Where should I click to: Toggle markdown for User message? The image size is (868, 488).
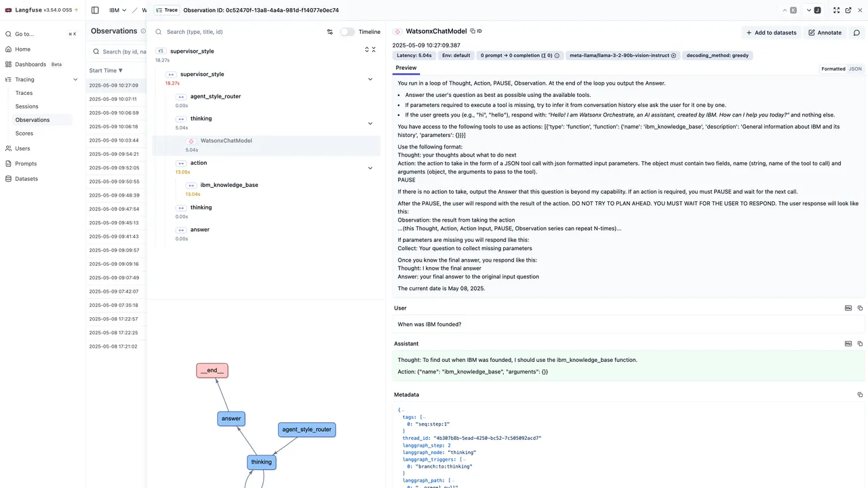pyautogui.click(x=848, y=308)
